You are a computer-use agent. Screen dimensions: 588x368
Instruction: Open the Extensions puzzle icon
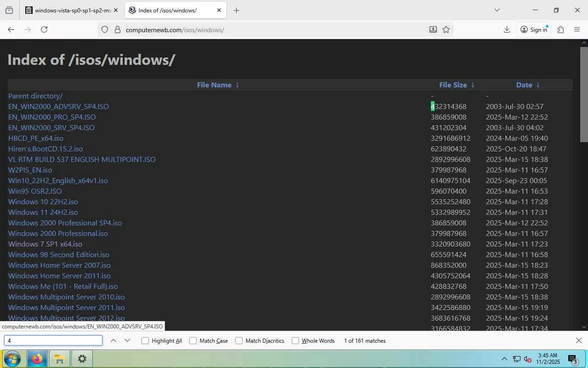(x=560, y=29)
